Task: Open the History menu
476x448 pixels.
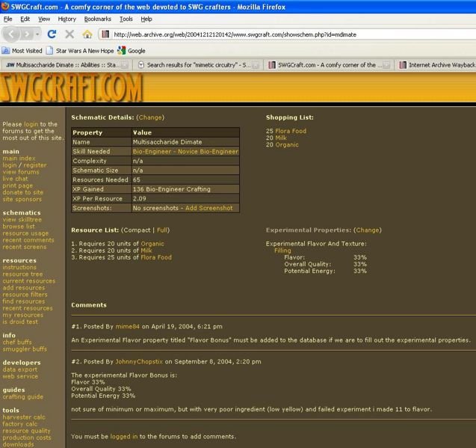Action: click(x=67, y=19)
